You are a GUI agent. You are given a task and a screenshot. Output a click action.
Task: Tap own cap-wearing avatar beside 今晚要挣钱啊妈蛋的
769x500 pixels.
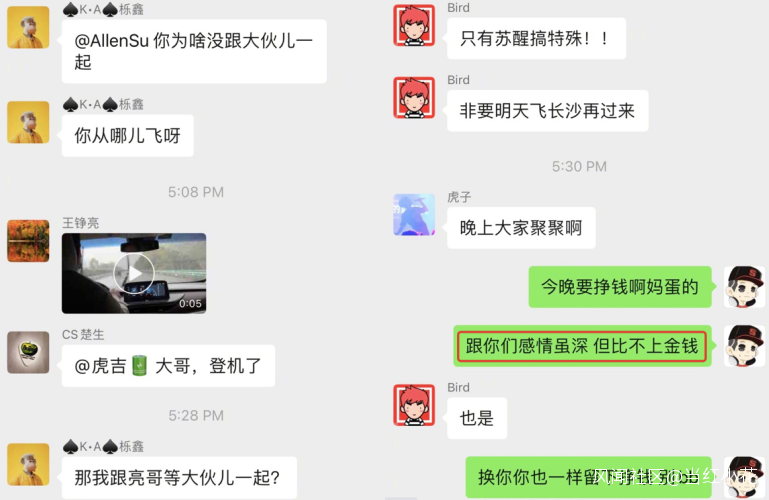tap(744, 287)
